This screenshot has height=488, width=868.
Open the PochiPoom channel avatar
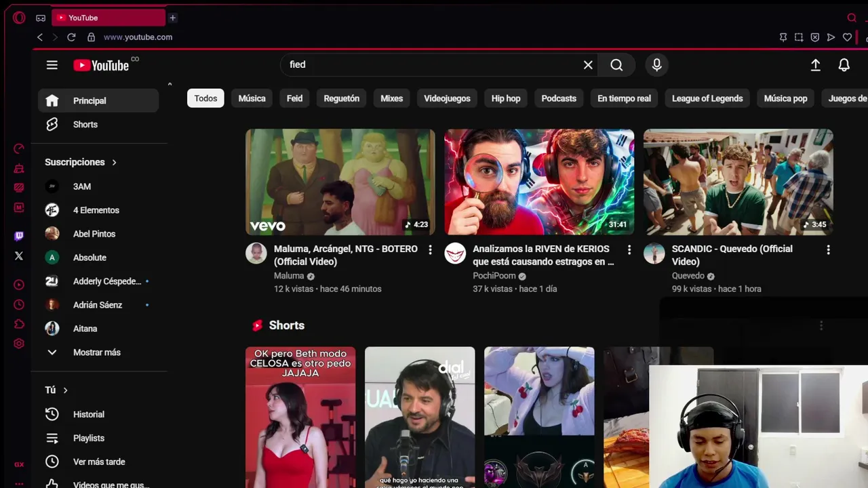tap(455, 253)
